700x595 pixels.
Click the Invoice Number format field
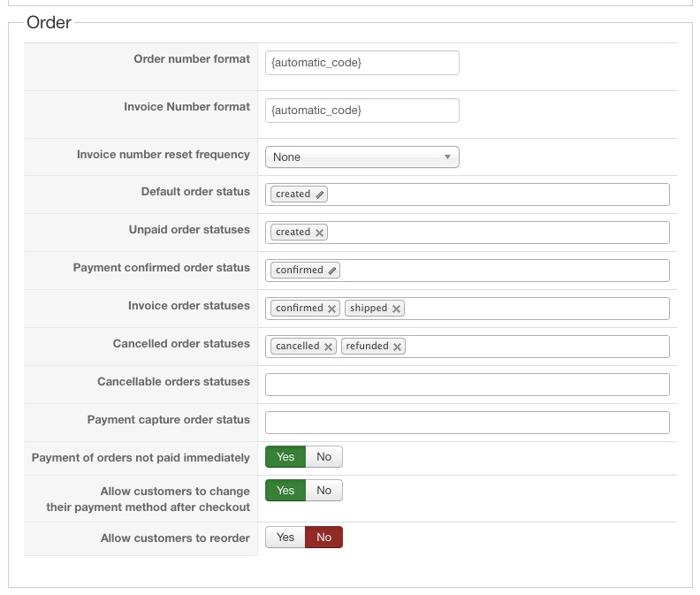pyautogui.click(x=361, y=111)
